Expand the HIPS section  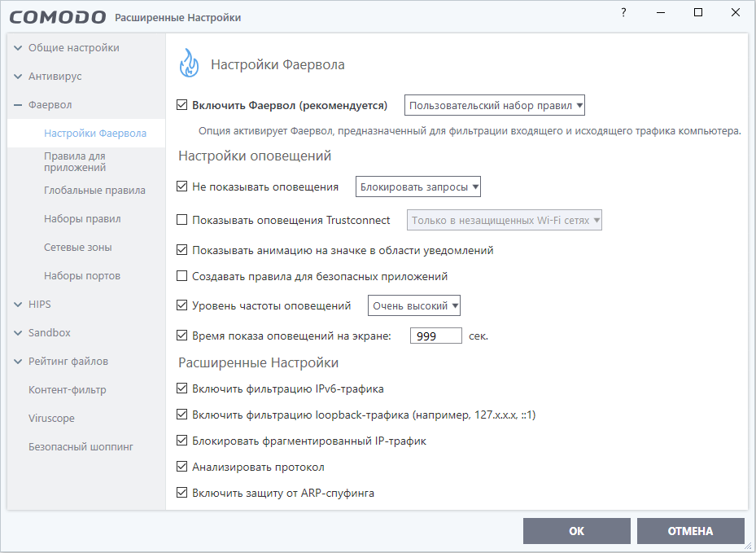[x=18, y=305]
